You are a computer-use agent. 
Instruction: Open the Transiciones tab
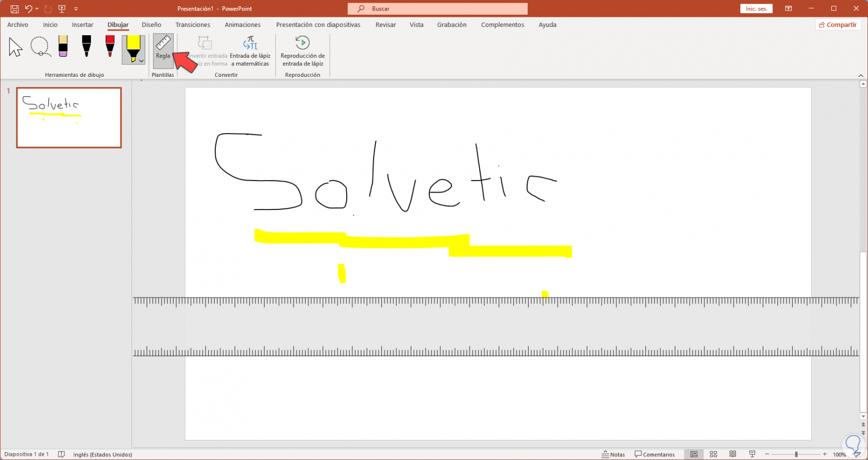coord(193,25)
